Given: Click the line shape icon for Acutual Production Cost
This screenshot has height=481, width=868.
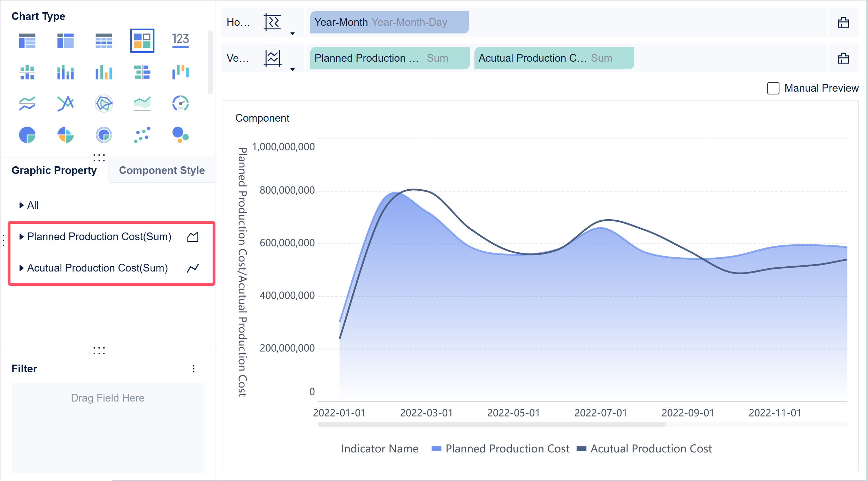Looking at the screenshot, I should point(193,268).
